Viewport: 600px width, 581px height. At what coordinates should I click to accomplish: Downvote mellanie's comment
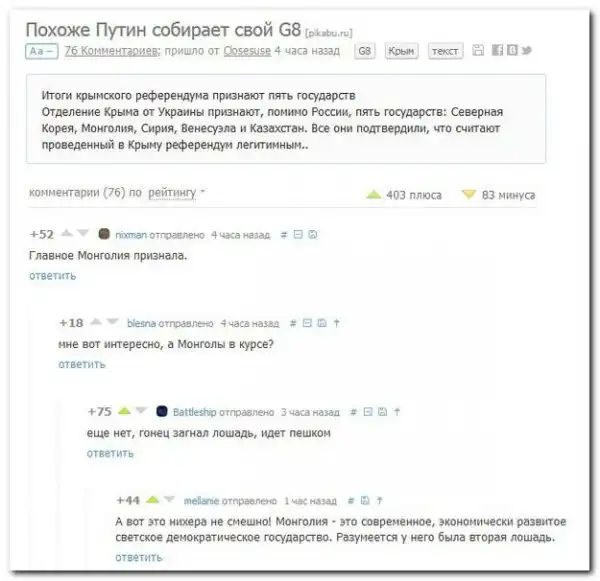tap(169, 499)
